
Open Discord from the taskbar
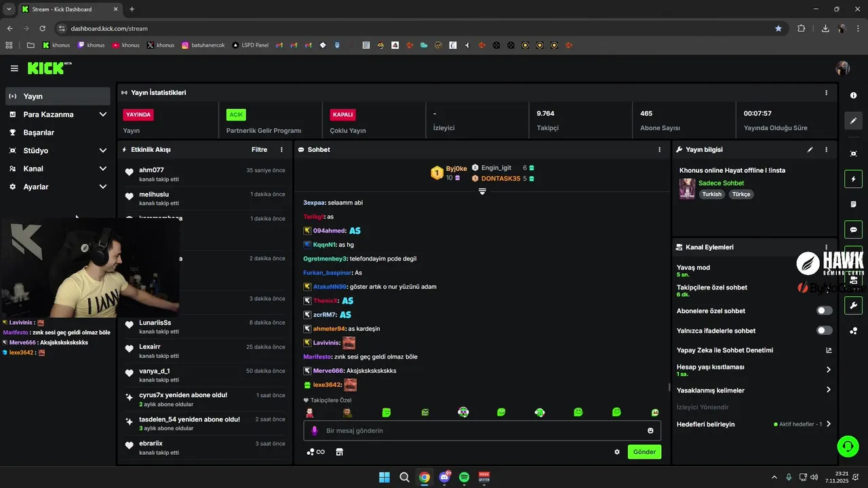(x=444, y=477)
